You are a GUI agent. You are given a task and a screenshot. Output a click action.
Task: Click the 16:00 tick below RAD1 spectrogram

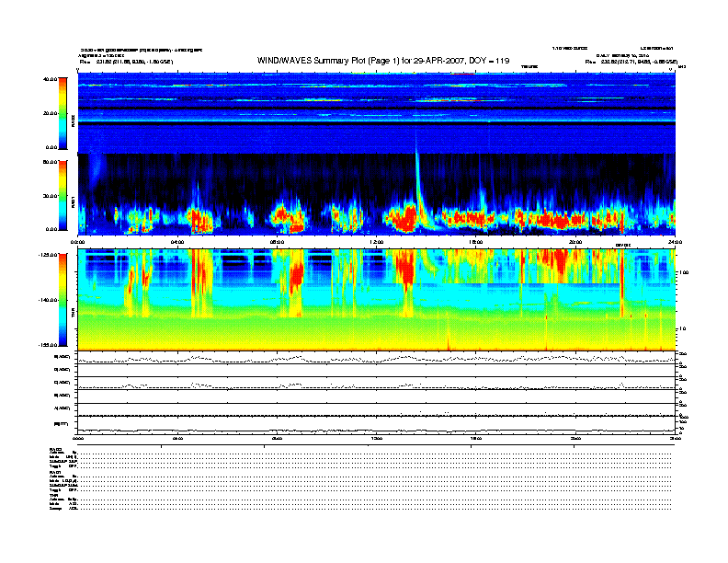click(x=476, y=242)
